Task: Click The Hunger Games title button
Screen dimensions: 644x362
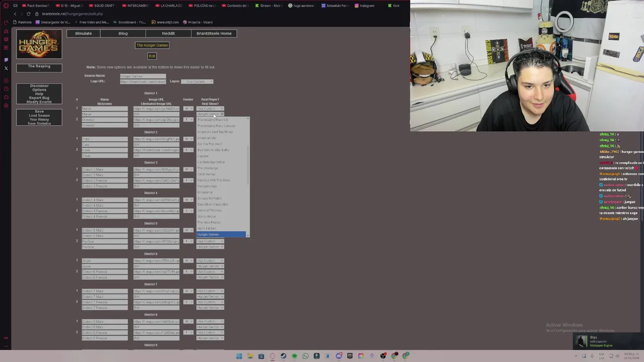Action: (x=152, y=45)
